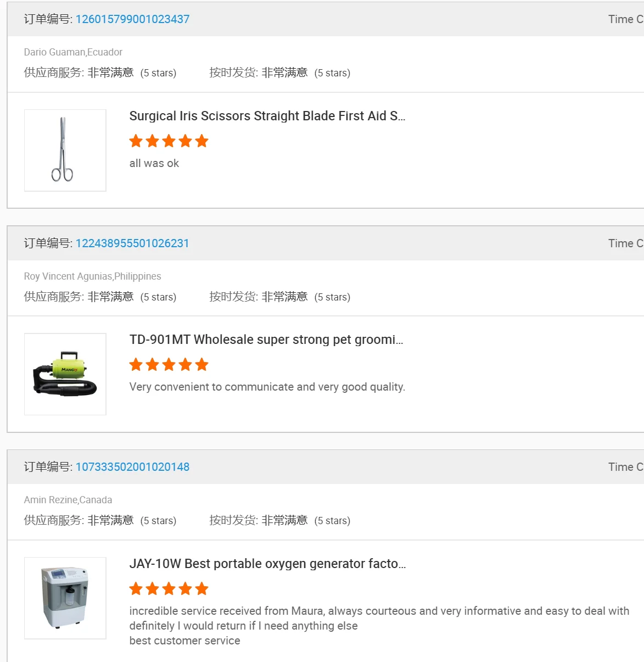Open Surgical Iris Scissors product title
The width and height of the screenshot is (644, 662).
(267, 116)
